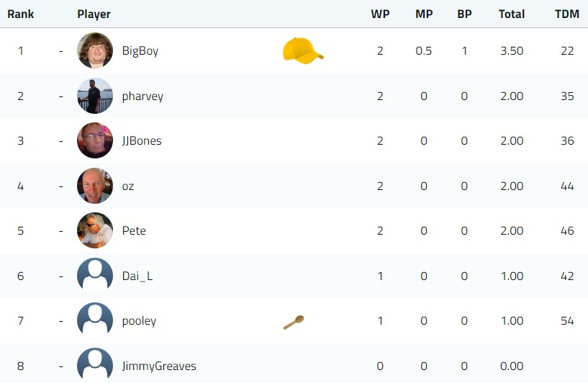This screenshot has width=588, height=383.
Task: Click JJBones' avatar image
Action: click(x=95, y=140)
